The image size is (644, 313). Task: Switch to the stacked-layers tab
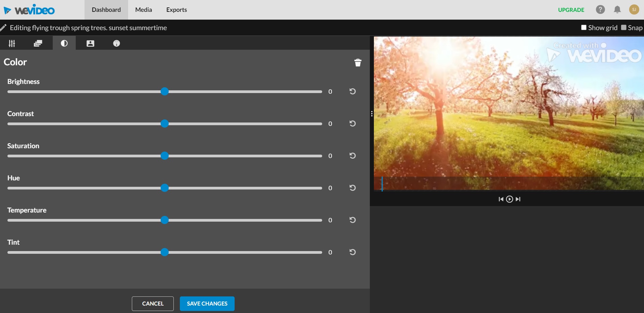38,43
